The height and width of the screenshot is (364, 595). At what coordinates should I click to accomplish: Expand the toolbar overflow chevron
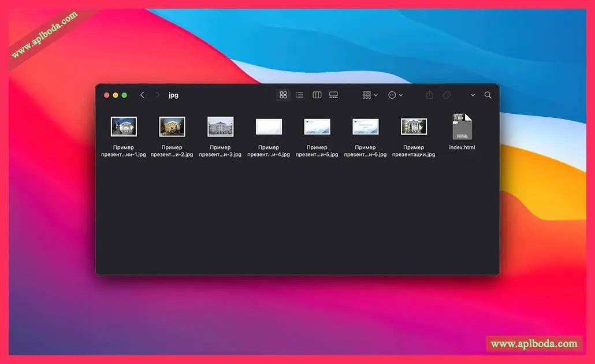coord(473,95)
